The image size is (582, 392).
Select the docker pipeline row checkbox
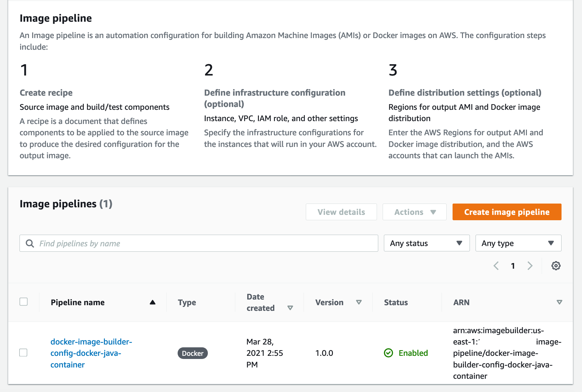(x=23, y=353)
